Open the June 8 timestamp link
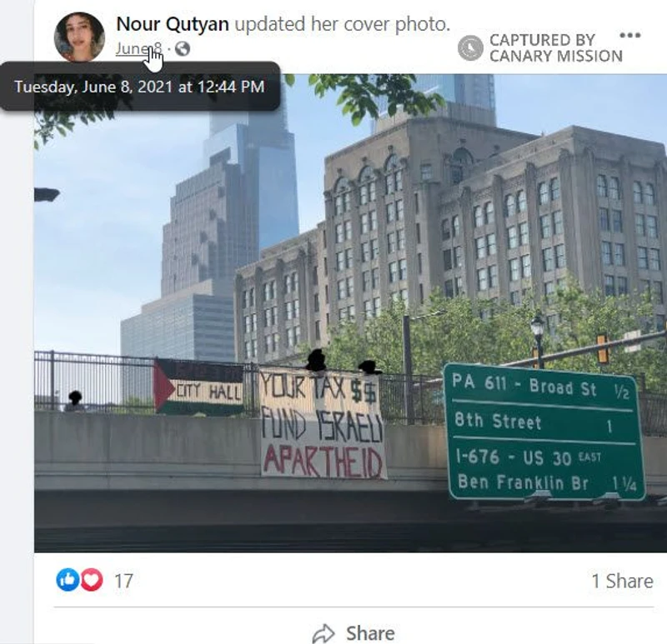The width and height of the screenshot is (667, 644). click(x=138, y=49)
